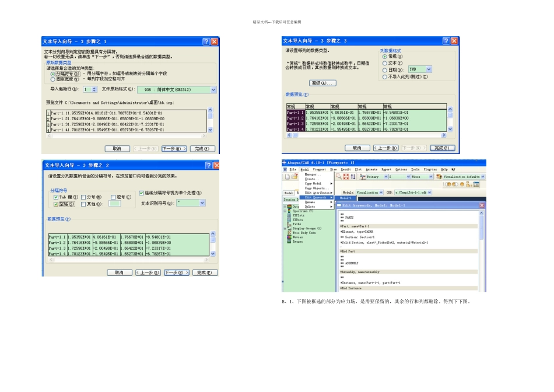This screenshot has height=392, width=554.
Task: Expand the Spectrums tree node
Action: 285,211
